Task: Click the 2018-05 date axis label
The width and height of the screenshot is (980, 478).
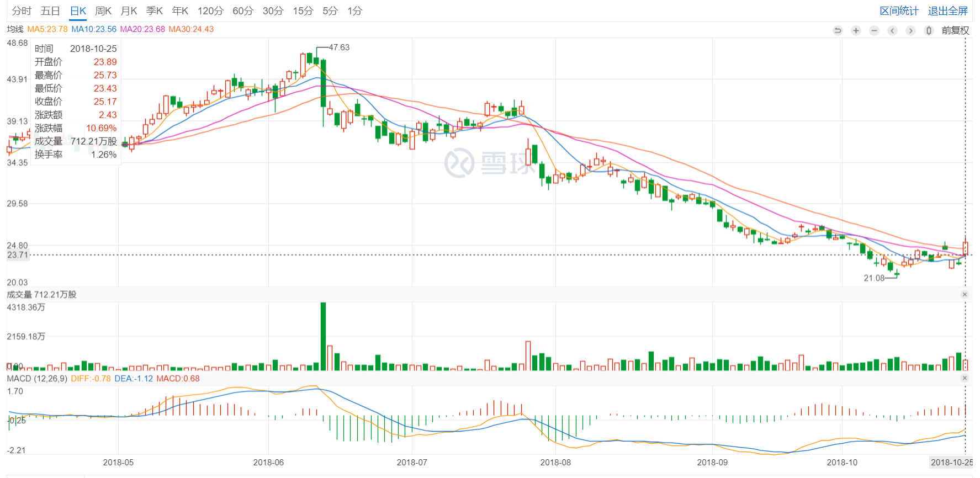Action: click(x=118, y=463)
